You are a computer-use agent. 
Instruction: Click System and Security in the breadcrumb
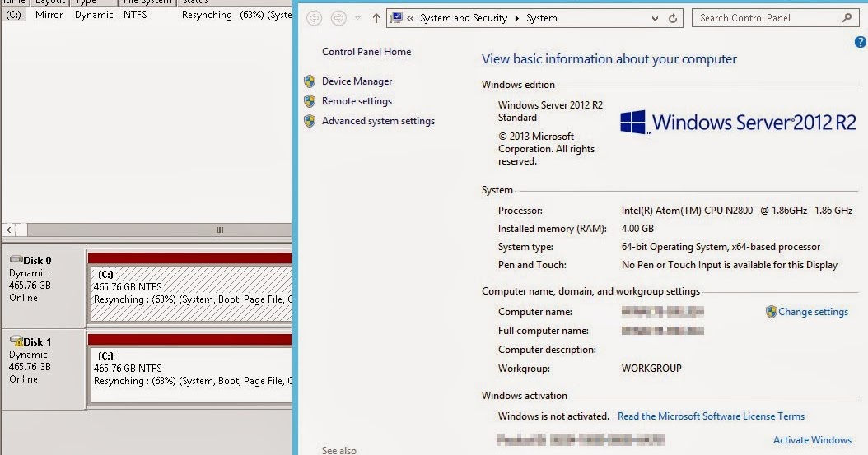click(x=464, y=18)
